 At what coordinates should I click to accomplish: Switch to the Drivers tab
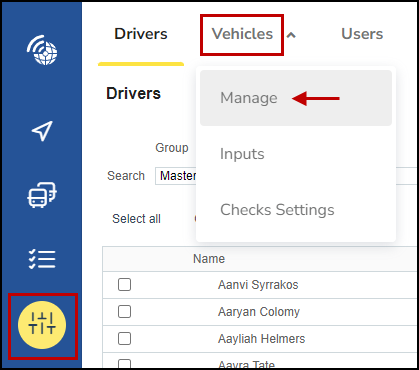(x=141, y=34)
